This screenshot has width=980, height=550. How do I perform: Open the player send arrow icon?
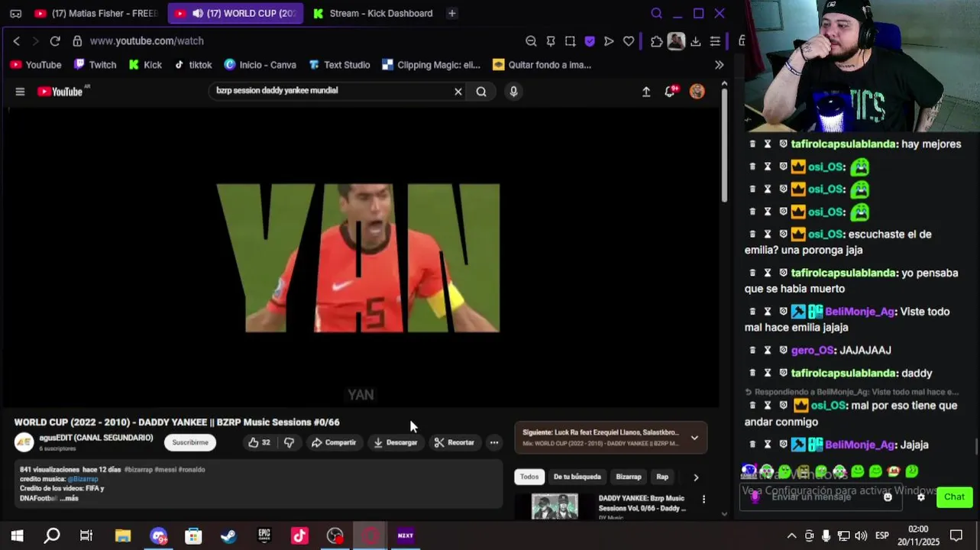(609, 41)
